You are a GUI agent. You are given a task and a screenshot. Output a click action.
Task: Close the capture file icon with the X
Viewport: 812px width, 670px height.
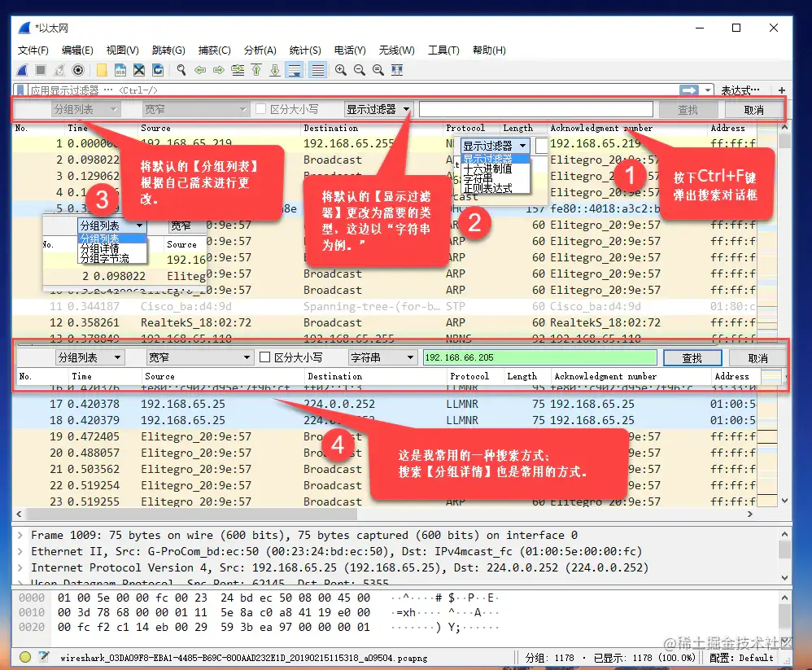click(x=139, y=70)
